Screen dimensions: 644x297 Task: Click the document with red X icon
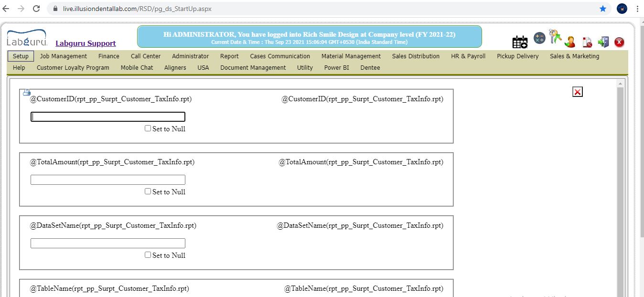(587, 42)
